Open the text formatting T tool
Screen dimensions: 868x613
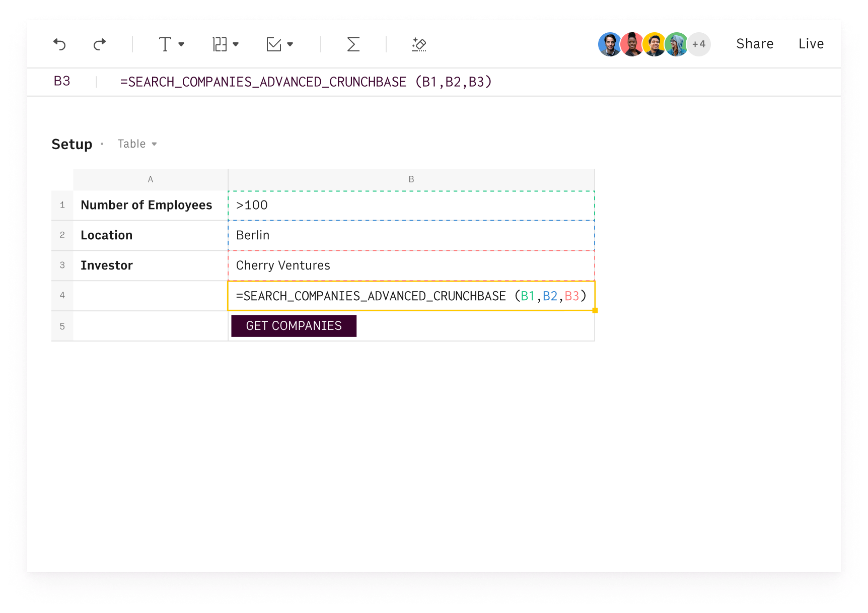pos(165,44)
